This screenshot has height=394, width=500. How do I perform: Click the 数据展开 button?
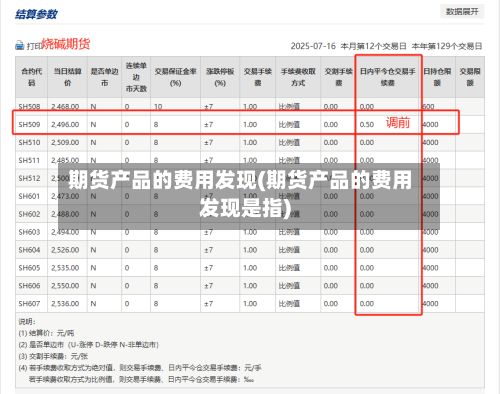pos(462,12)
